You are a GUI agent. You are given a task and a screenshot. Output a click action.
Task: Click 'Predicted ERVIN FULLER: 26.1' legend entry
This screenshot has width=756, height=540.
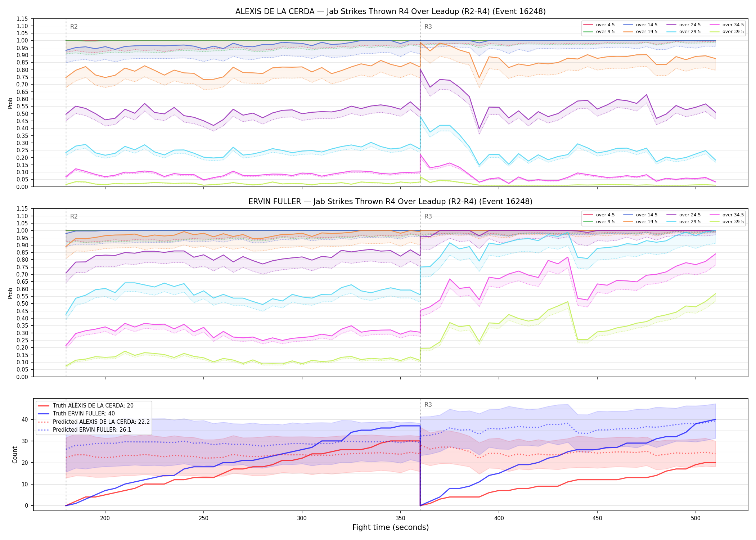point(84,430)
